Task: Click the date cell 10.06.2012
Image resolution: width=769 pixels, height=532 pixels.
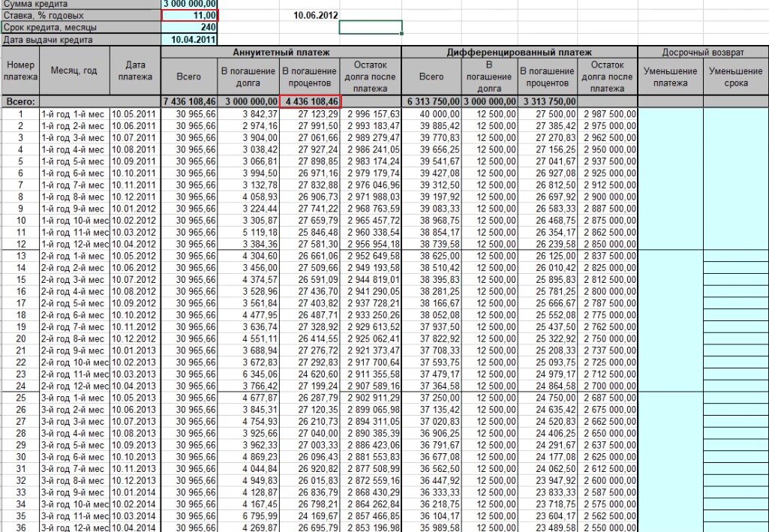Action: coord(309,15)
